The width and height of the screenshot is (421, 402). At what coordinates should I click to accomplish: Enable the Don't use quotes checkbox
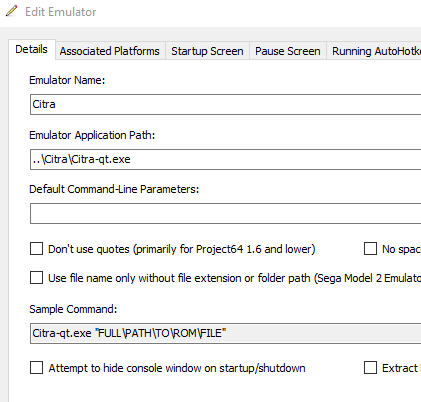click(x=36, y=249)
